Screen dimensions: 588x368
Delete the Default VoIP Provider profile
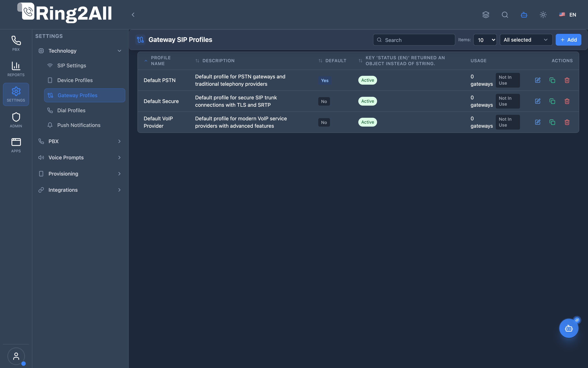[x=567, y=122]
